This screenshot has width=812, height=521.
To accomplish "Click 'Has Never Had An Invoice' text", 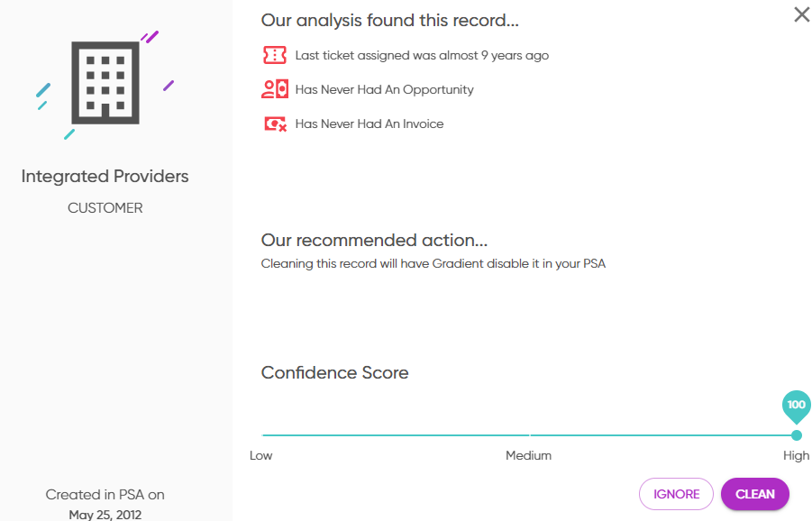I will coord(370,123).
